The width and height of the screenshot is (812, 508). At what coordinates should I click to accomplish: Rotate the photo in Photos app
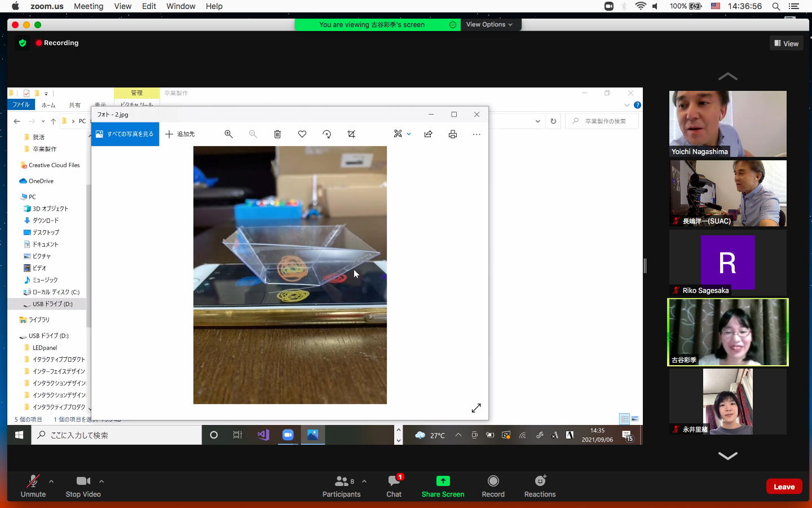327,134
